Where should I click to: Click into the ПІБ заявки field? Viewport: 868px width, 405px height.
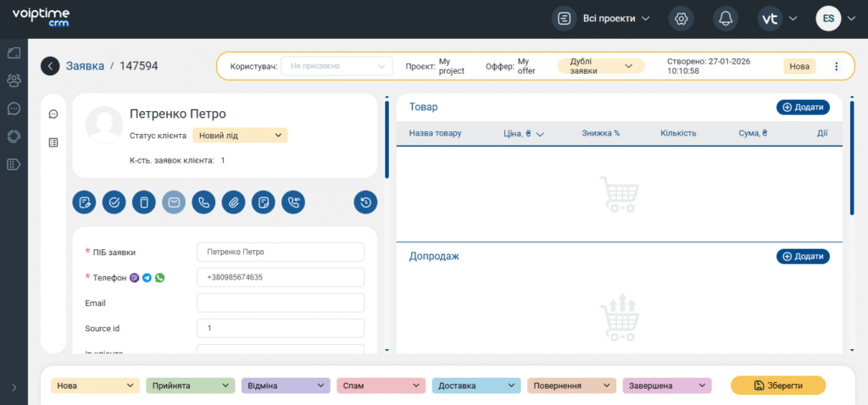pyautogui.click(x=281, y=252)
